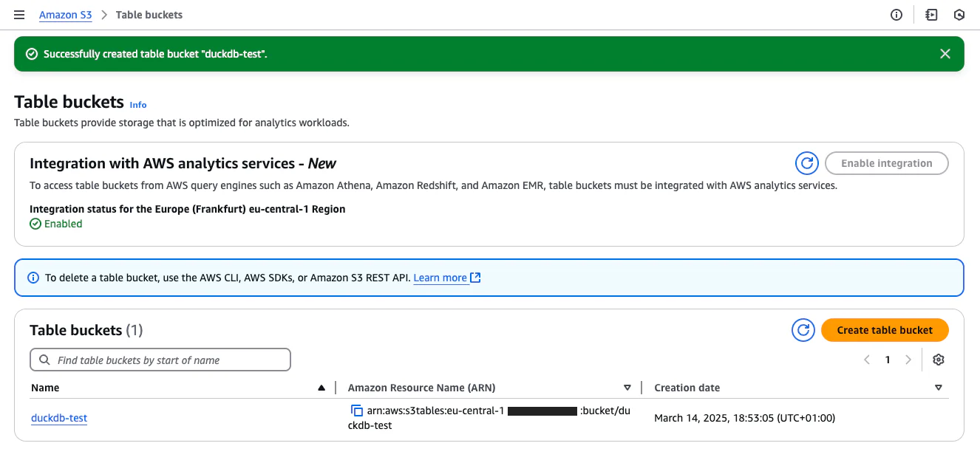Open the CloudShell icon in the header
Viewport: 980px width, 460px height.
click(931, 15)
